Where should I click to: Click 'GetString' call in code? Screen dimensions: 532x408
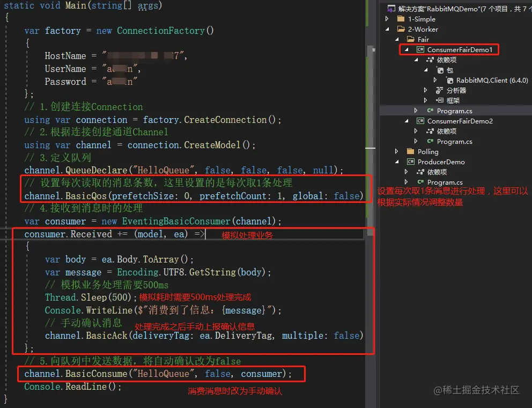point(212,272)
